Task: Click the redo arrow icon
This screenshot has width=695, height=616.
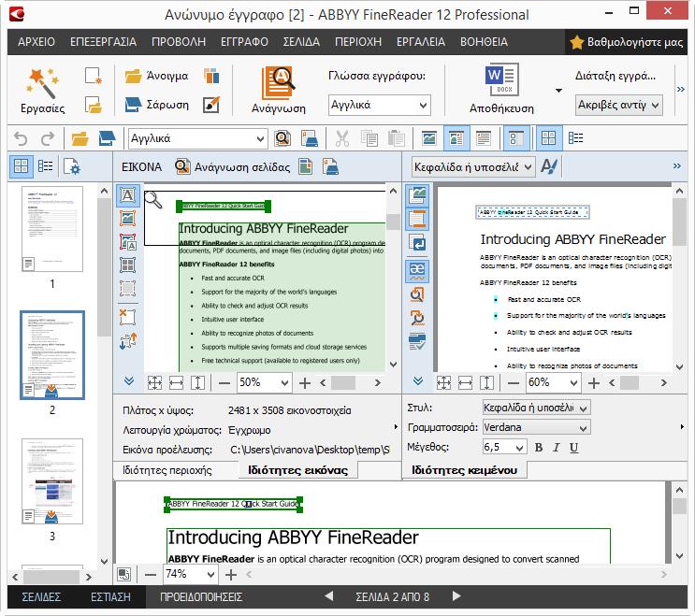Action: click(x=48, y=138)
